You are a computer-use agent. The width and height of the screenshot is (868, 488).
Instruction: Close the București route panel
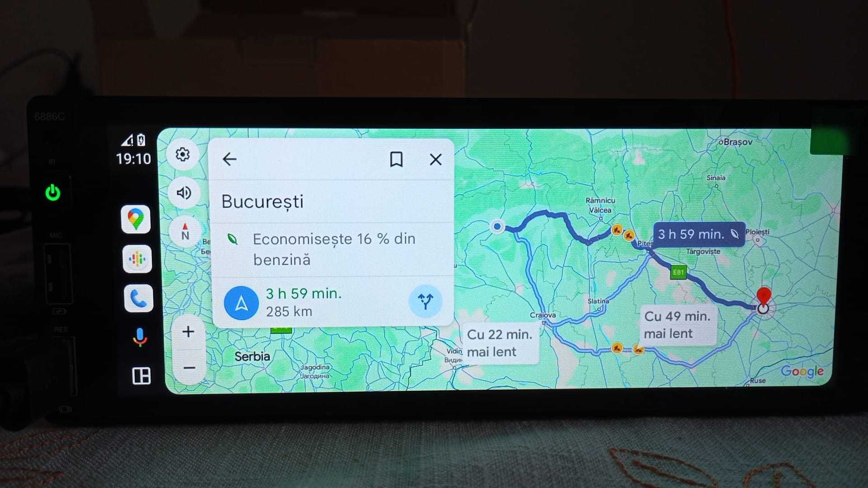click(436, 159)
